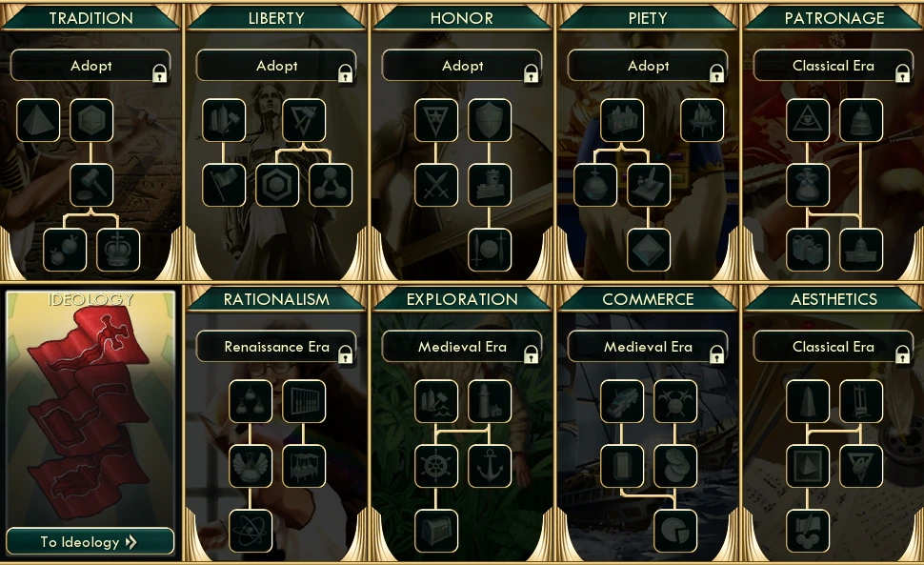
Task: Click the all-seeing eye policy in Patronage
Action: 808,120
